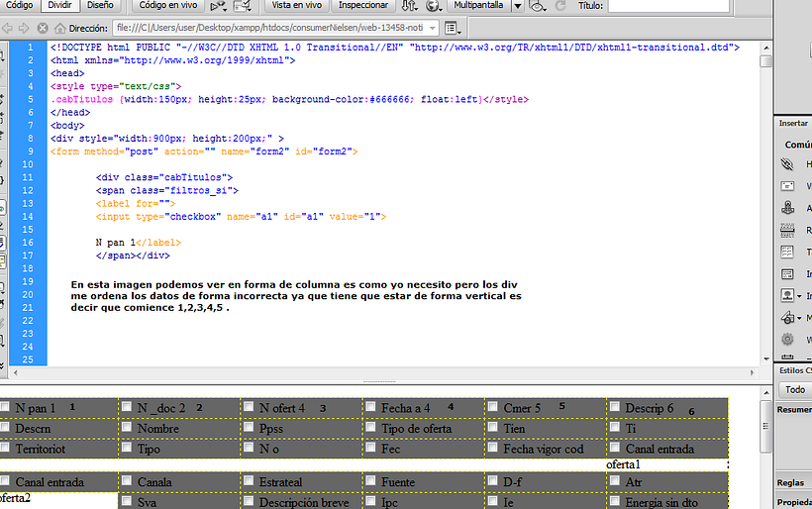The width and height of the screenshot is (812, 509).
Task: Click the Reglas section header
Action: (790, 482)
